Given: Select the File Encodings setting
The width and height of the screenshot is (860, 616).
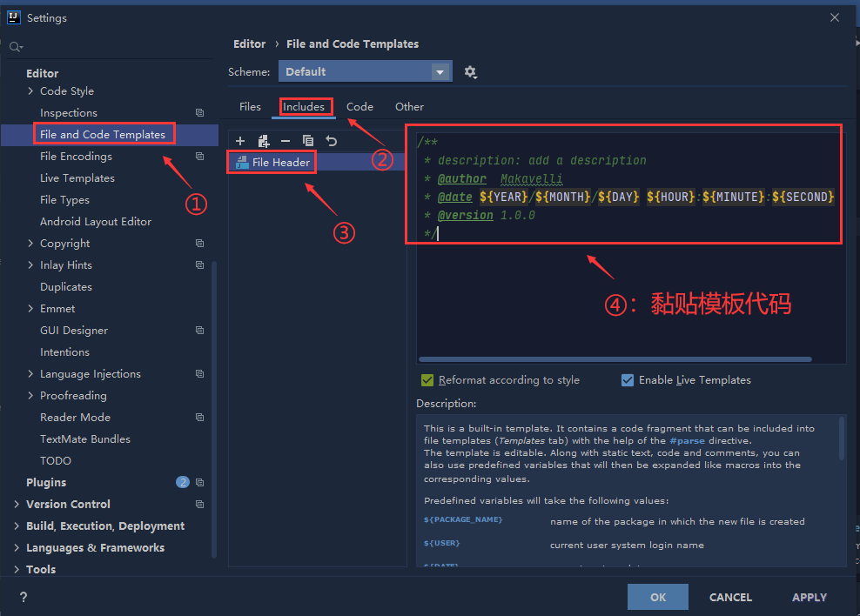Looking at the screenshot, I should click(x=76, y=157).
